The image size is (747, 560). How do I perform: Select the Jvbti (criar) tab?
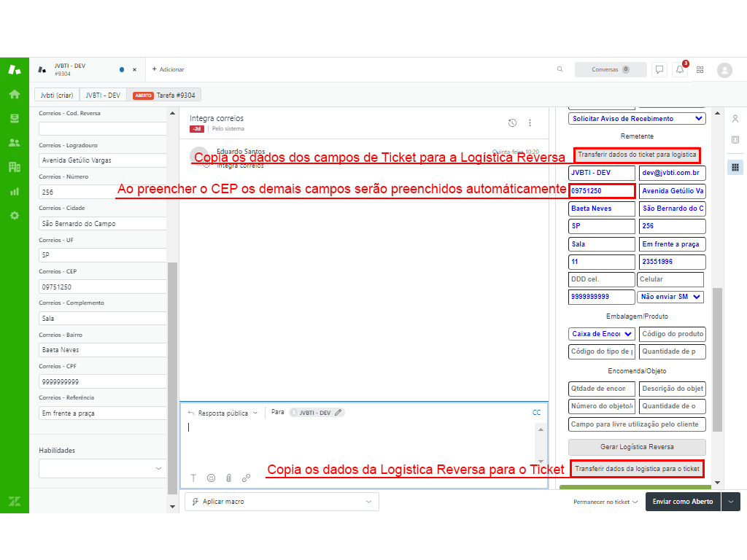click(x=56, y=95)
